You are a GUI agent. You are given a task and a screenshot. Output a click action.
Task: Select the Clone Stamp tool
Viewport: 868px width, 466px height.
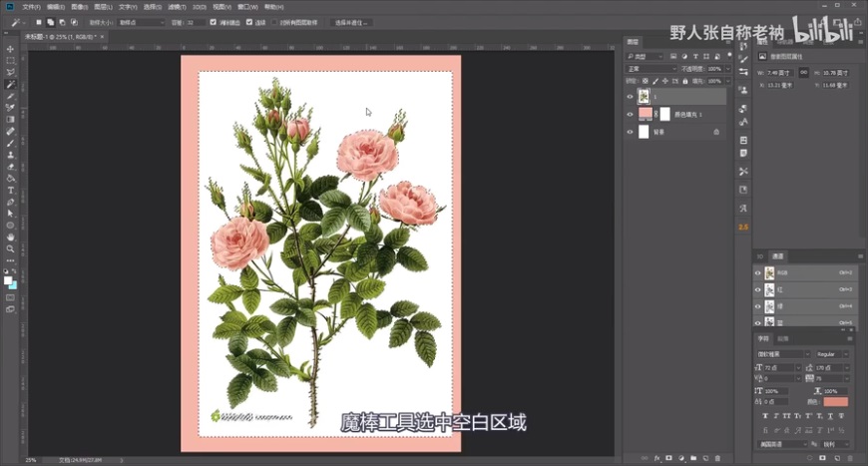point(10,155)
